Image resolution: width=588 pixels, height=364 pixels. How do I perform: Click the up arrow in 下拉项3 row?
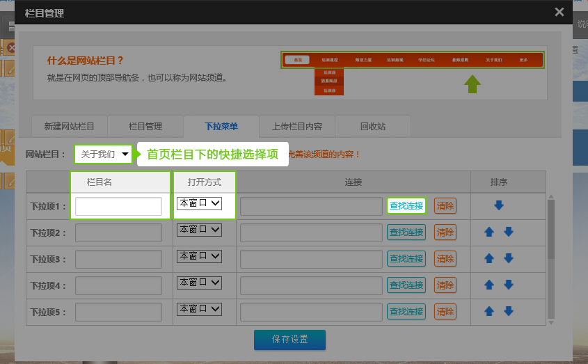489,258
